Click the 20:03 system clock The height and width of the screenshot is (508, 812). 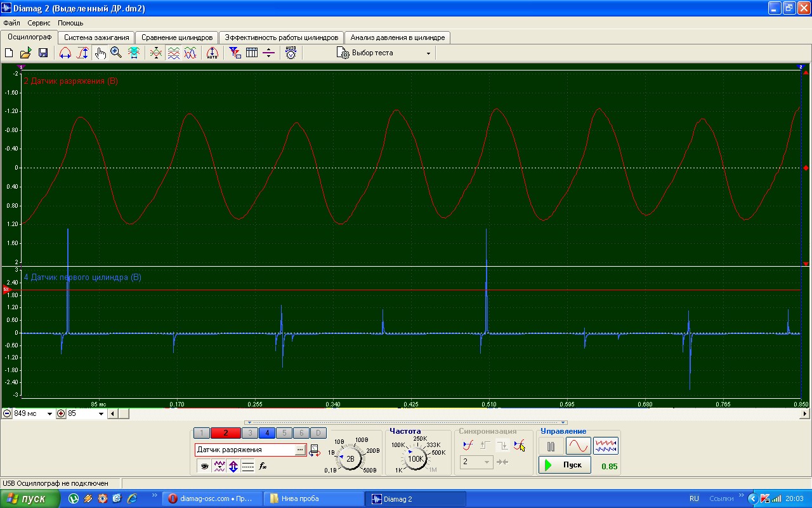click(x=795, y=498)
